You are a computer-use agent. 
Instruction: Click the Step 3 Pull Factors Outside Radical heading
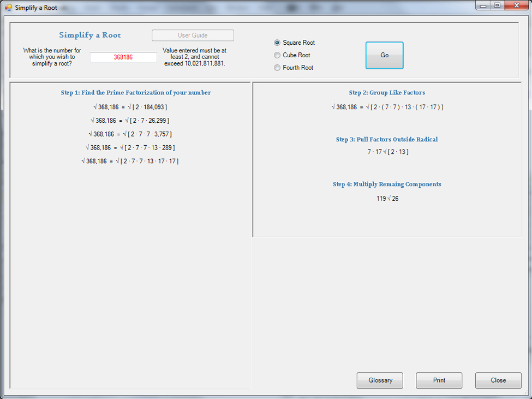click(x=387, y=140)
